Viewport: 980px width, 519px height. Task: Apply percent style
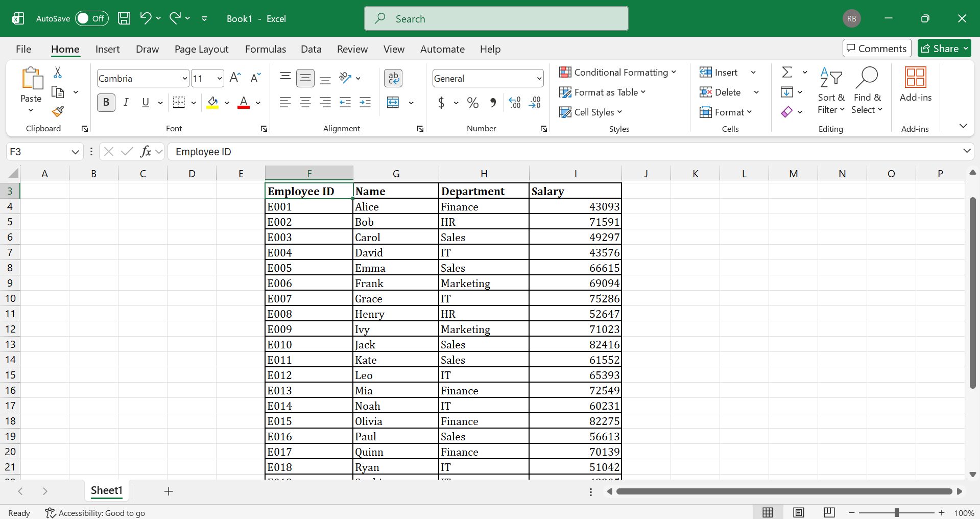point(473,103)
